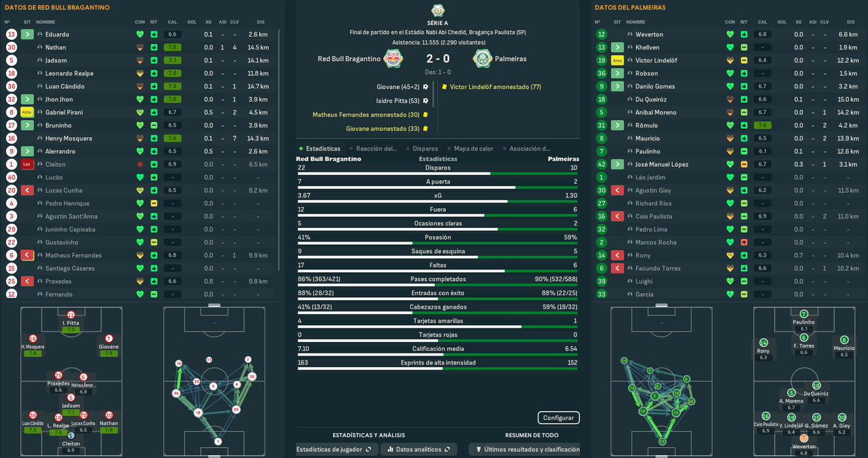868x458 pixels.
Task: Click Marcos Rocha's red sharpness icon
Action: pos(744,242)
